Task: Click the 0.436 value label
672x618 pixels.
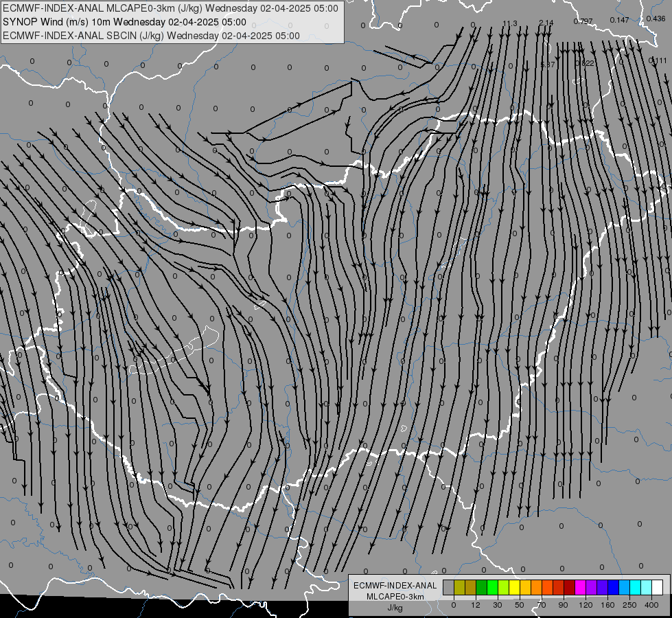Action: coord(656,19)
